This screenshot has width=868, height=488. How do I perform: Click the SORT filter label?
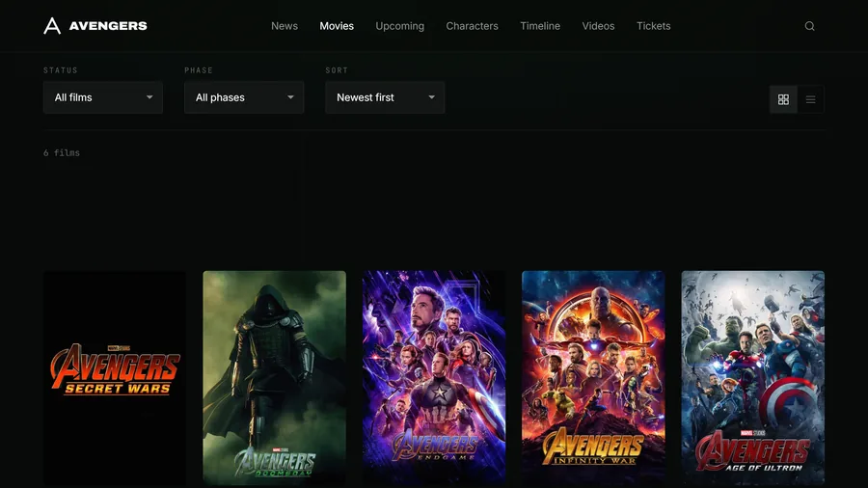coord(337,70)
